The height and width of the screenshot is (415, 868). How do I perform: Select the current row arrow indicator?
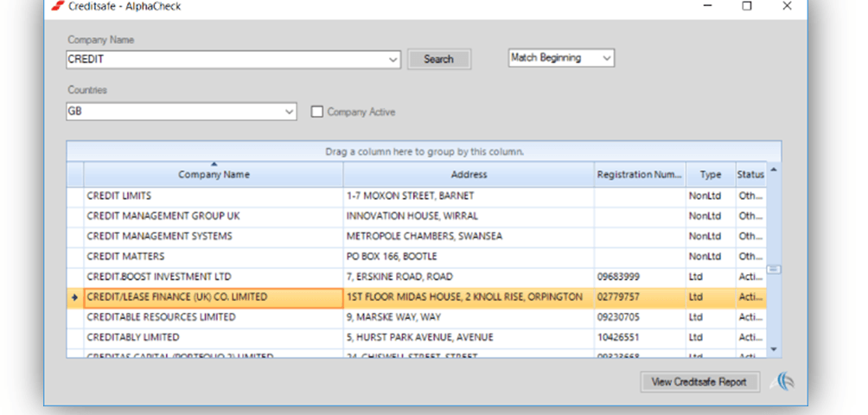click(x=74, y=297)
